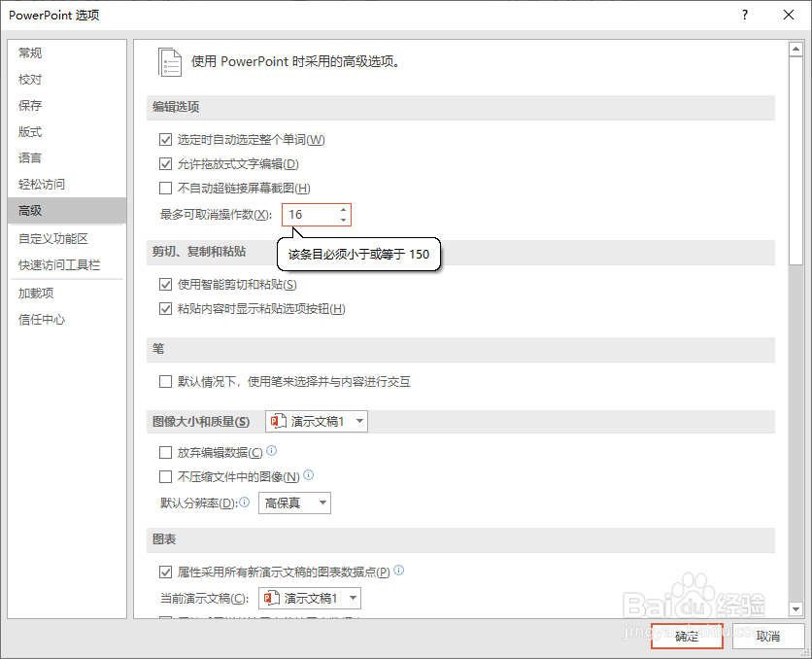Select 语言 category in sidebar
The width and height of the screenshot is (812, 659).
click(67, 158)
